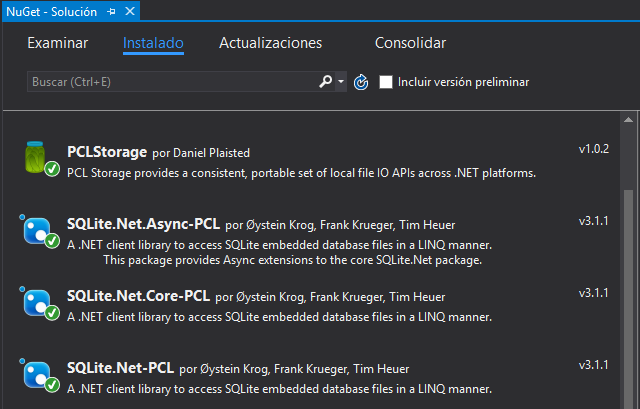Click 'This package provides Async extensions' line
The width and height of the screenshot is (640, 409).
coord(292,260)
